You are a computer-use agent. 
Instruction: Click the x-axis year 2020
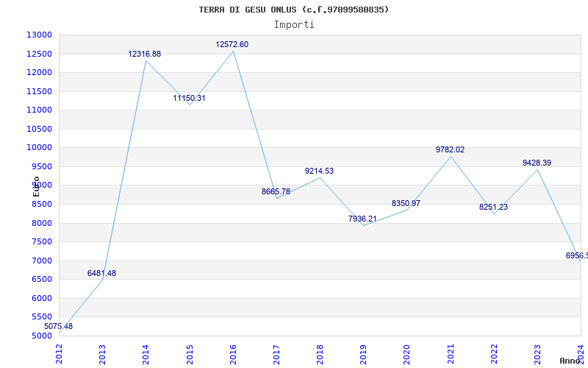click(407, 355)
